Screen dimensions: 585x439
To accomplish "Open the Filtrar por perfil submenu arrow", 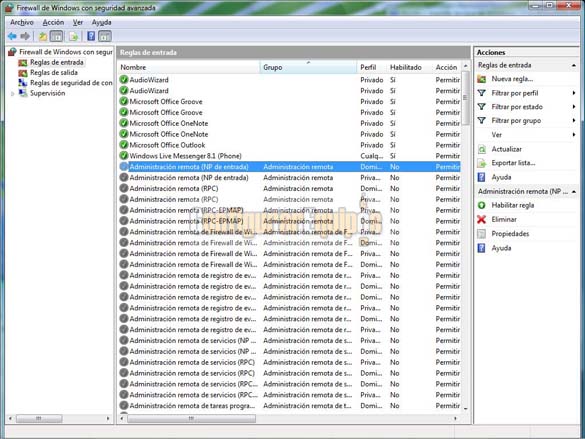I will [574, 93].
